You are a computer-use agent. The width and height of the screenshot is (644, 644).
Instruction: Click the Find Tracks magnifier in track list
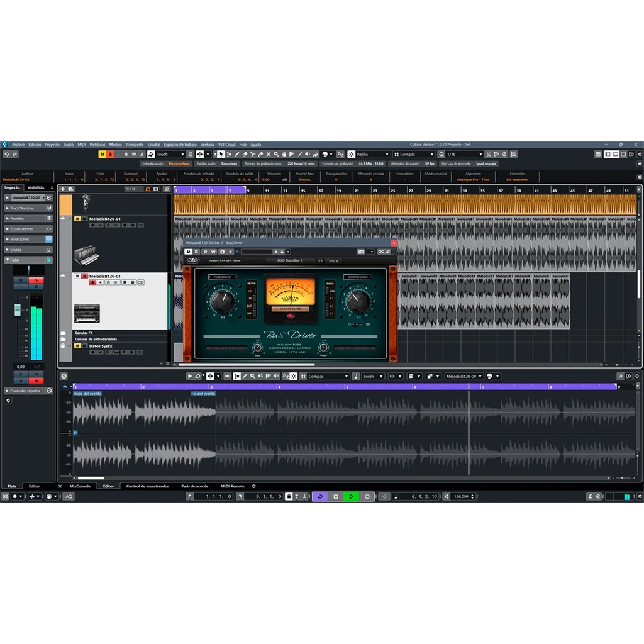coord(166,189)
